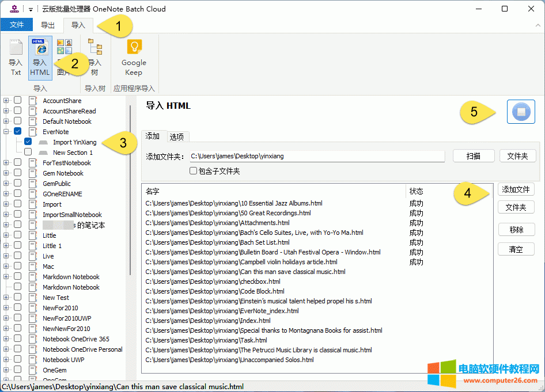Select the Import Txt icon

[x=16, y=57]
